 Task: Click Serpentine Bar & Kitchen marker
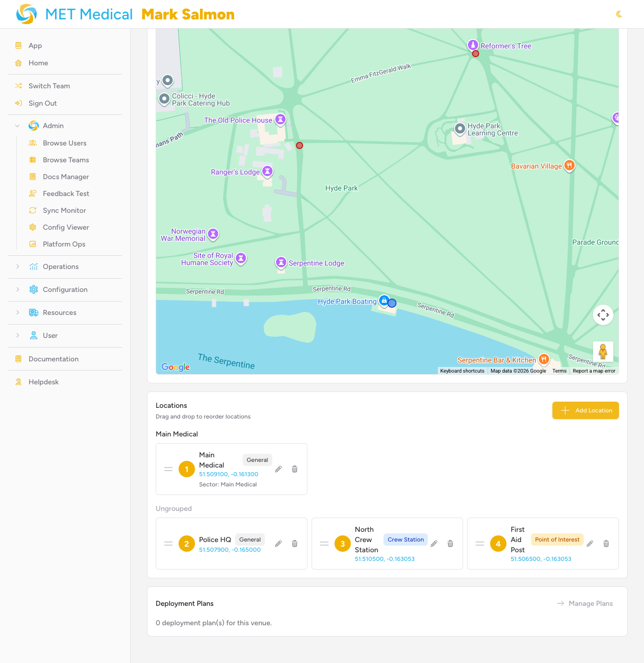pyautogui.click(x=544, y=359)
